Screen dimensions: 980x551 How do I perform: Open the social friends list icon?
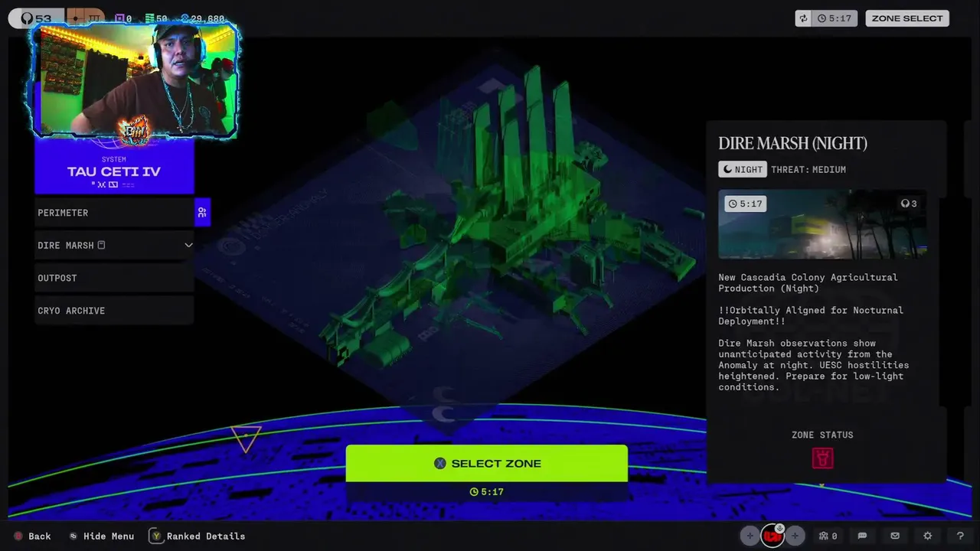828,536
